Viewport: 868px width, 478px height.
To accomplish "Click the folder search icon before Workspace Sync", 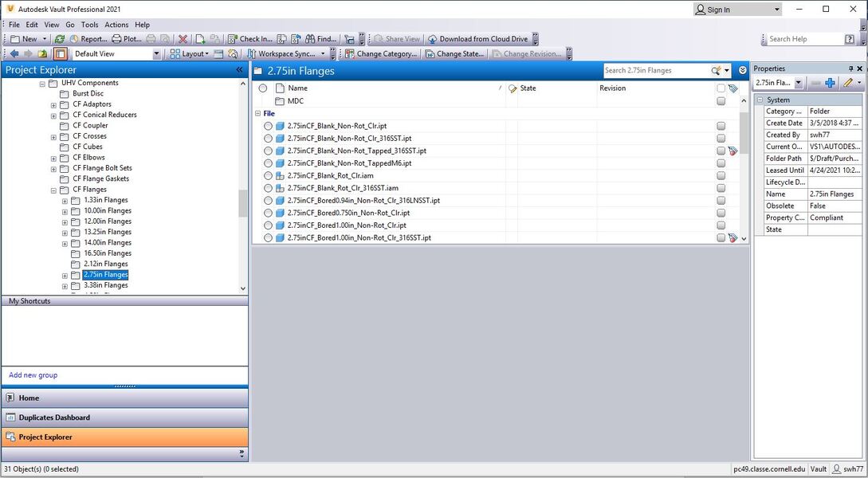I will [233, 53].
